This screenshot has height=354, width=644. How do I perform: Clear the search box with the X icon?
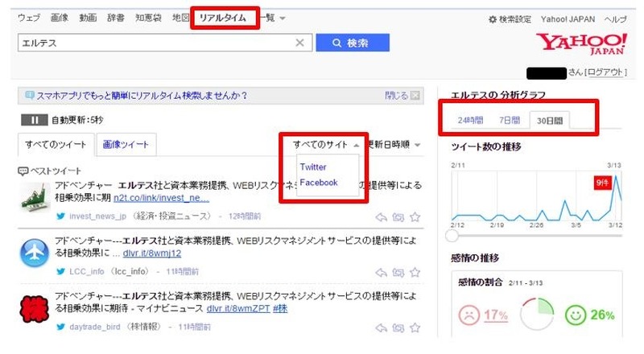coord(299,43)
